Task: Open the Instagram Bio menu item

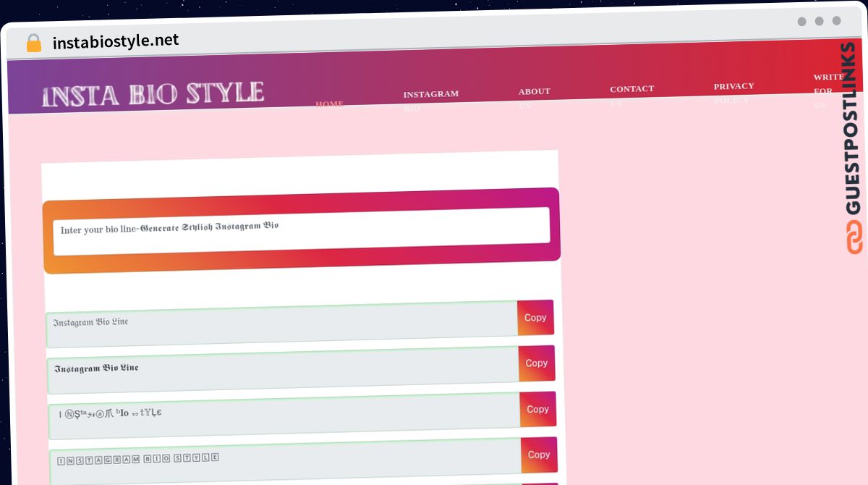Action: [x=431, y=101]
